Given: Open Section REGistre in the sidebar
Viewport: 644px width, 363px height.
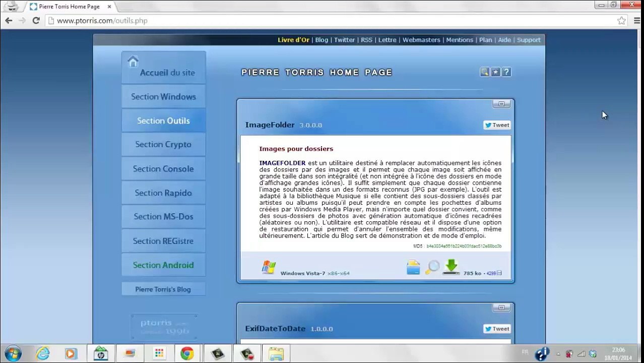Looking at the screenshot, I should pos(163,241).
